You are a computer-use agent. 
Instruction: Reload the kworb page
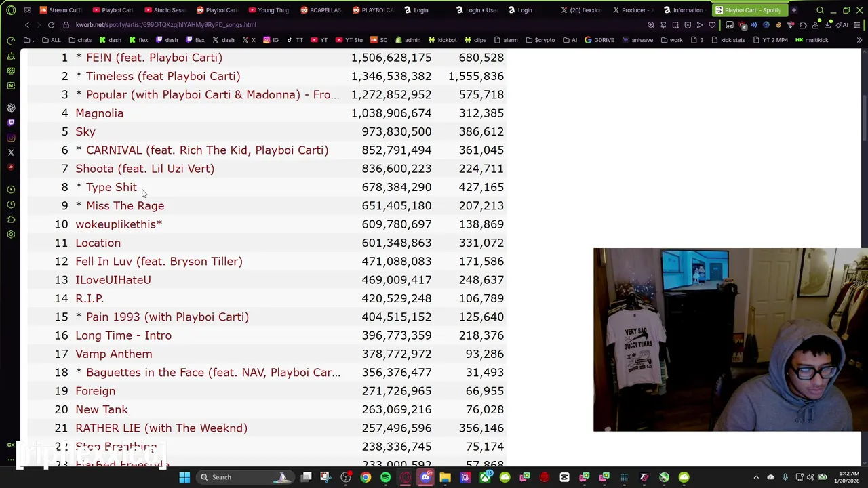[x=51, y=25]
